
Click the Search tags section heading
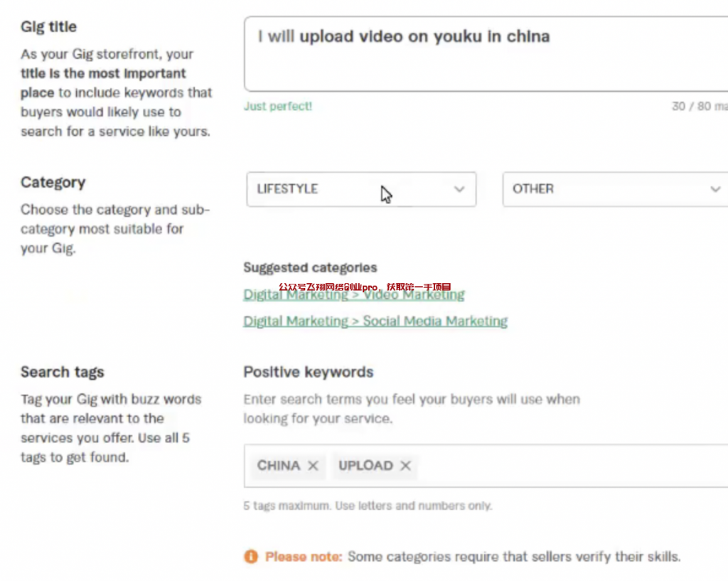coord(62,372)
